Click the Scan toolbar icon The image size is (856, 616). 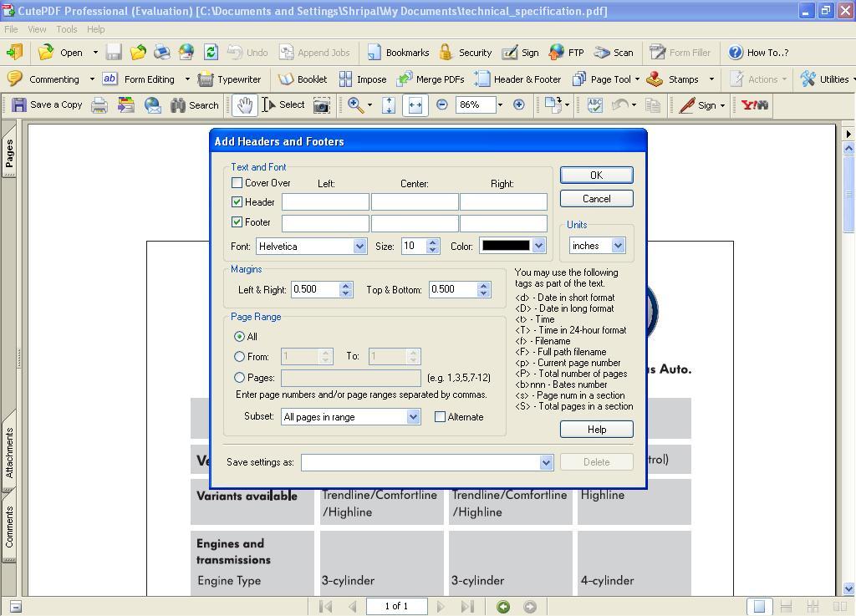pos(602,53)
